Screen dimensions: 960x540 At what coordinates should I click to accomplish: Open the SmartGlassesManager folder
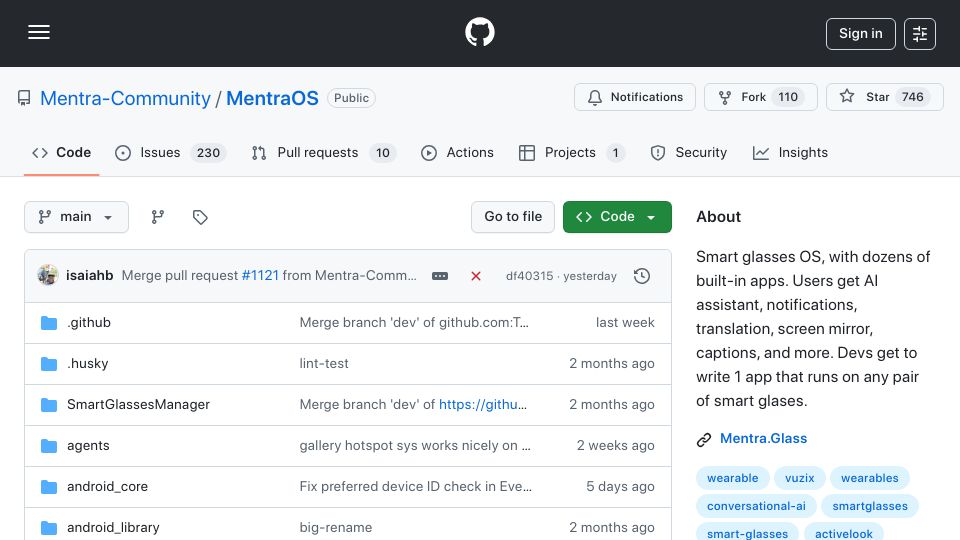(138, 405)
